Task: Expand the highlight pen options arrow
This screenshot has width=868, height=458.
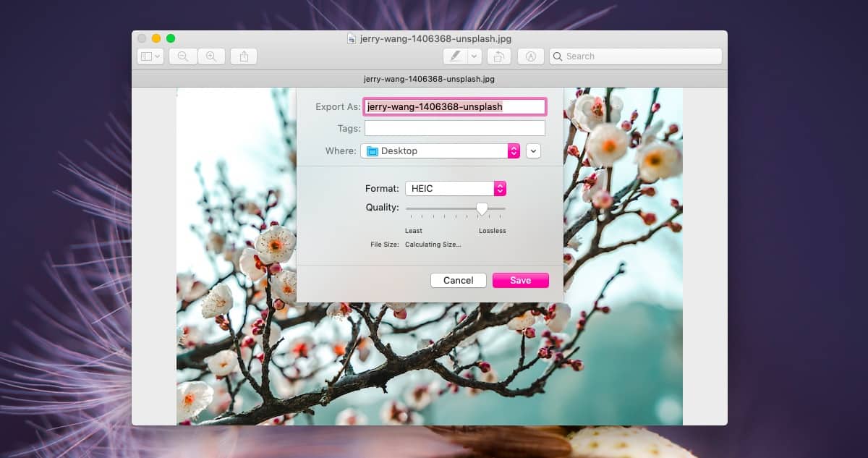Action: (x=475, y=56)
